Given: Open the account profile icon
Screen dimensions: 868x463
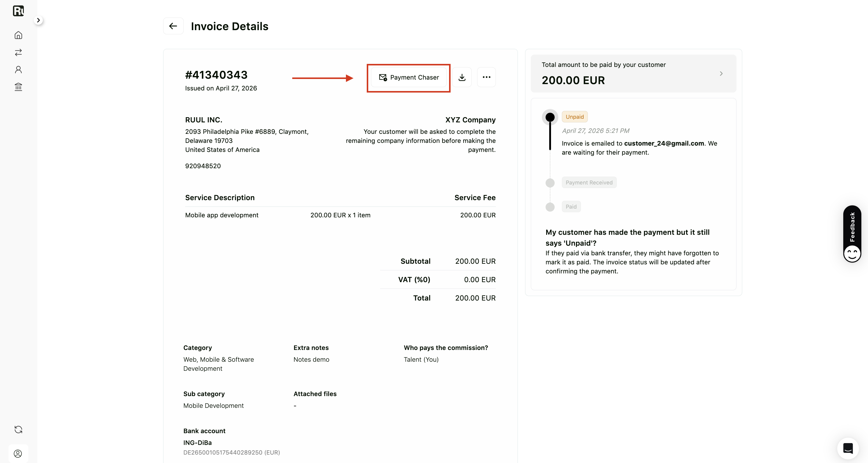Looking at the screenshot, I should tap(18, 454).
